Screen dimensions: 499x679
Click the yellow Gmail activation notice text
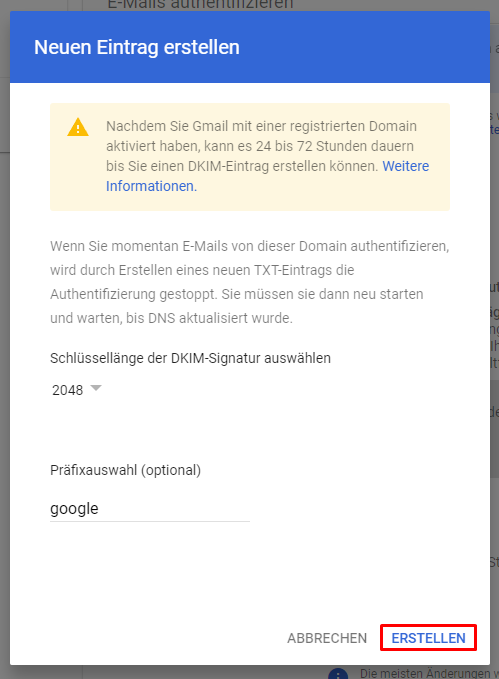pos(267,156)
